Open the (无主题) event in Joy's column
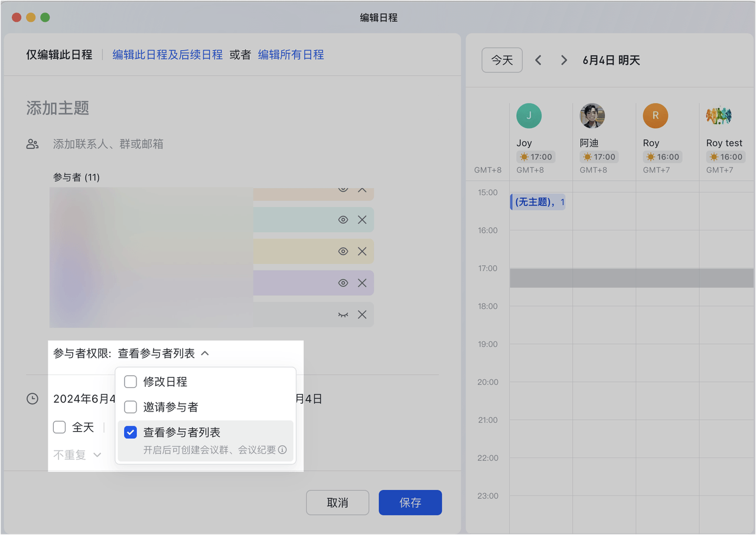756x535 pixels. tap(537, 203)
